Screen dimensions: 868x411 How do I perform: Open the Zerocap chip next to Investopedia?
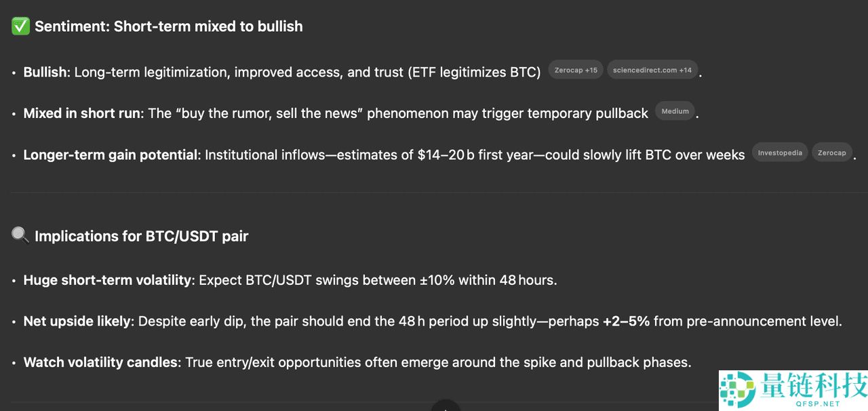pyautogui.click(x=831, y=153)
